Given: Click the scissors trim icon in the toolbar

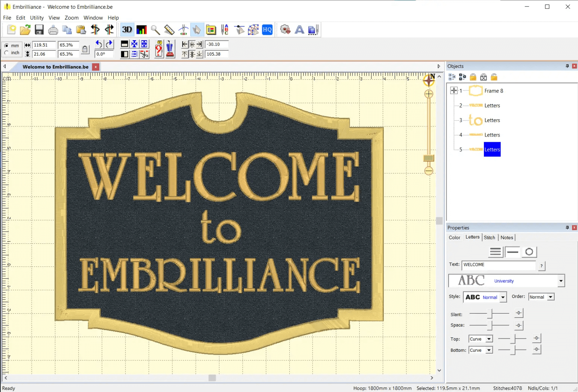Looking at the screenshot, I should [x=144, y=54].
